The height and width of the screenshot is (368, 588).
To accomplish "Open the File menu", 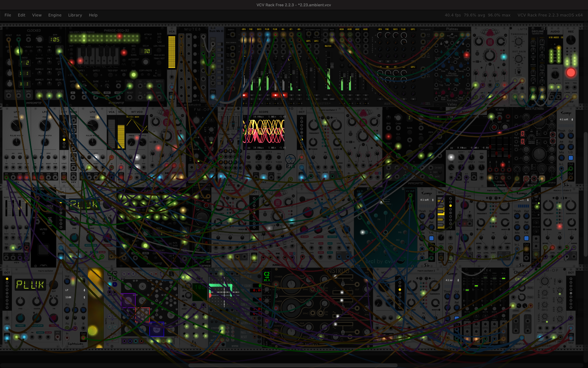I will (8, 15).
